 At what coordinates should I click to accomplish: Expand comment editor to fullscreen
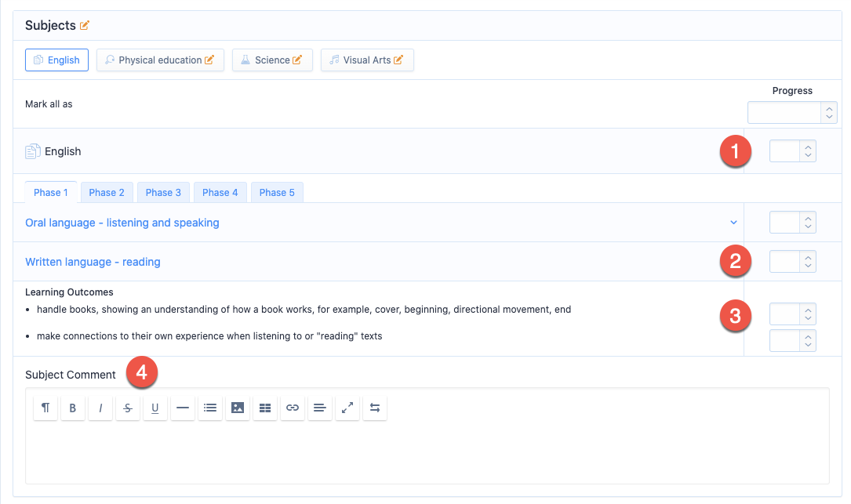click(x=347, y=408)
